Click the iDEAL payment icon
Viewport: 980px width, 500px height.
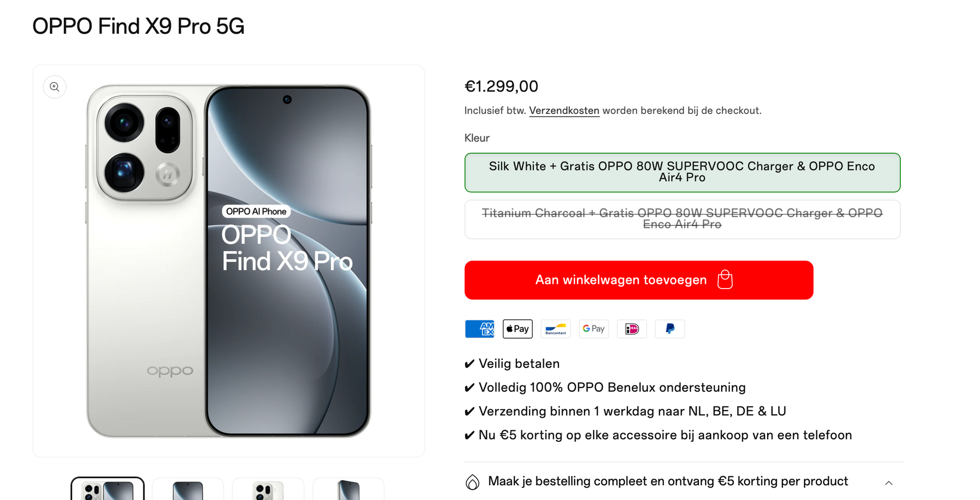(632, 329)
